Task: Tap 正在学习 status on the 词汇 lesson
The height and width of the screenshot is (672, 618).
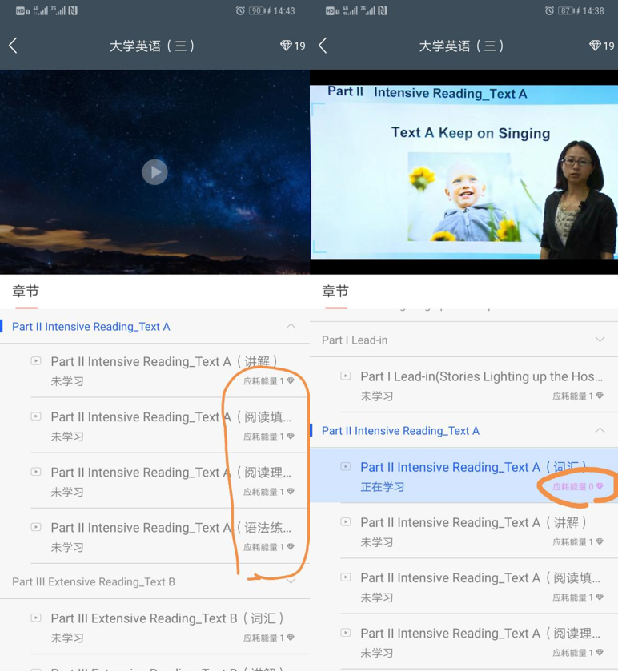Action: pos(383,487)
